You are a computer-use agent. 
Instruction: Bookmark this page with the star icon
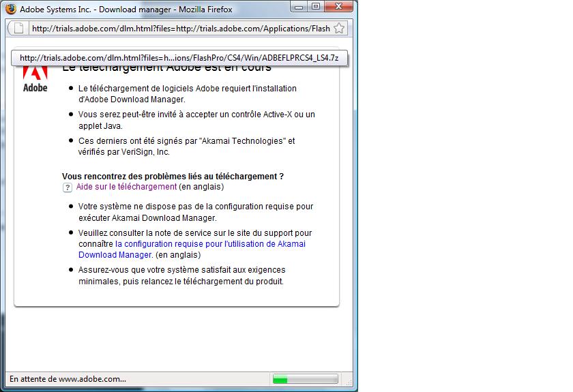(339, 28)
